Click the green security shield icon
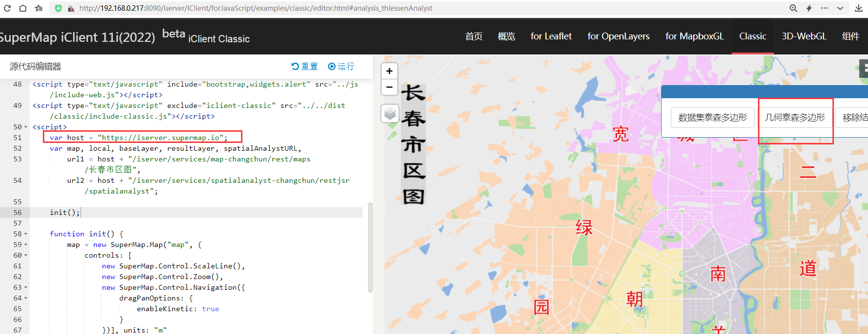 [x=58, y=8]
